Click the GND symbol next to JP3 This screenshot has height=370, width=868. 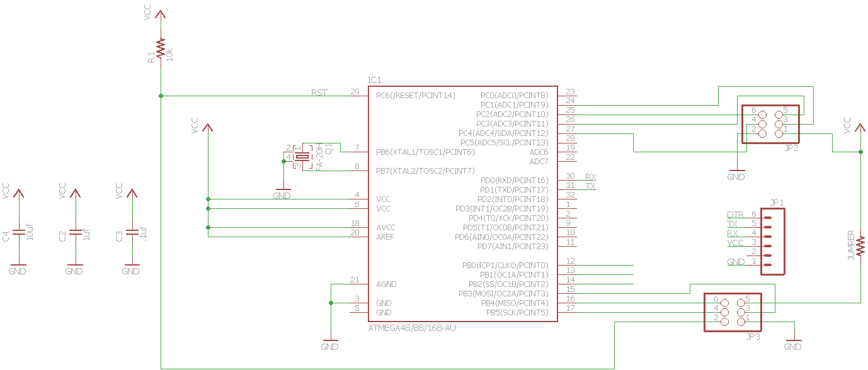pyautogui.click(x=793, y=344)
